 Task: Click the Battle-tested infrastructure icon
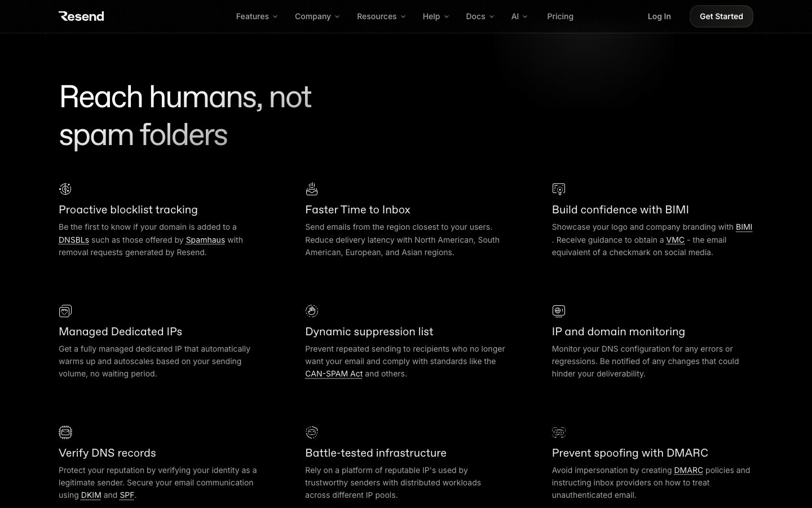coord(312,432)
